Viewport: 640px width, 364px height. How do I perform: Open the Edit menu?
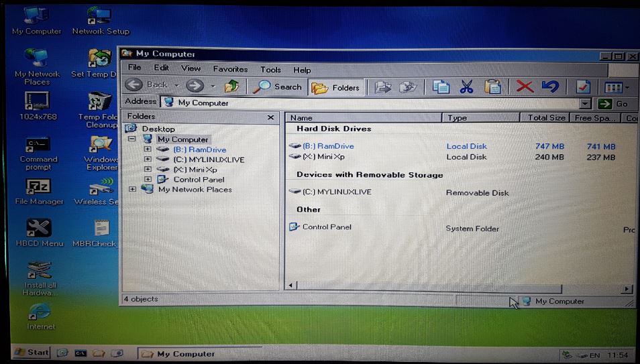point(161,68)
